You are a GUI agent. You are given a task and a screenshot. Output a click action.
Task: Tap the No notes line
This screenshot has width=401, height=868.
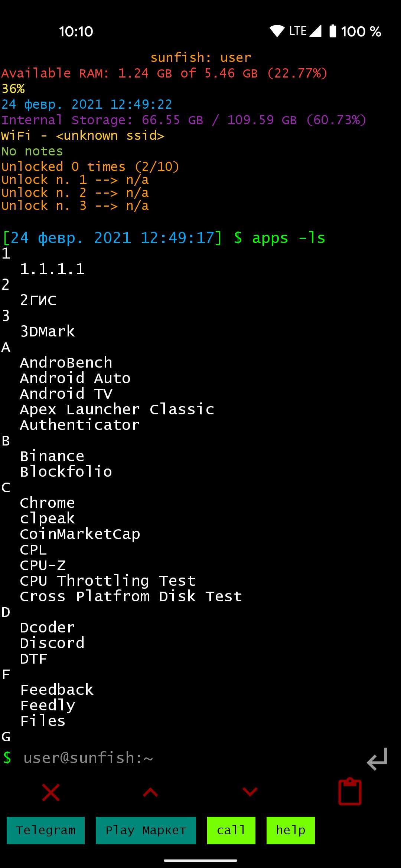point(32,151)
